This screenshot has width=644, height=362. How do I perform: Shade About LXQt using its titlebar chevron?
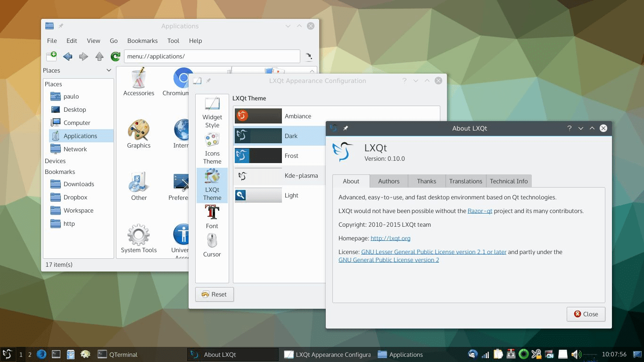[x=580, y=128]
